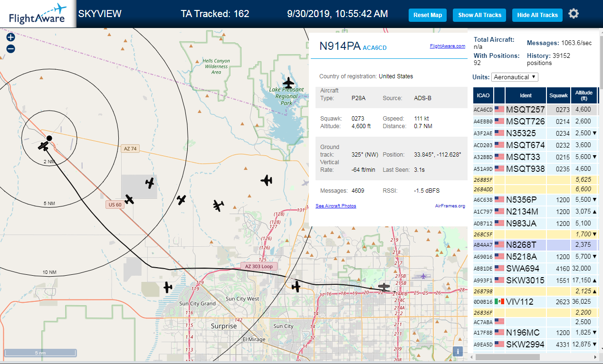Select the SKW2994 row
Image resolution: width=603 pixels, height=364 pixels.
(x=535, y=345)
